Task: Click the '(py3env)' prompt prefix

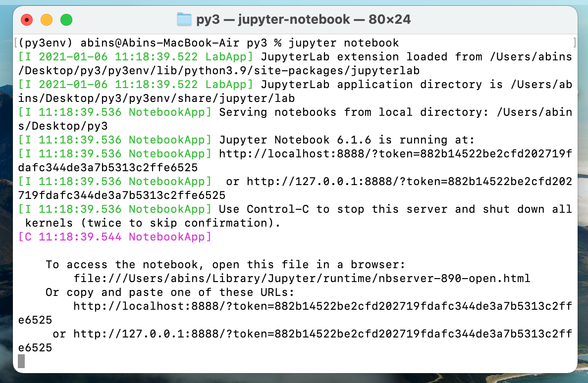Action: pyautogui.click(x=45, y=43)
